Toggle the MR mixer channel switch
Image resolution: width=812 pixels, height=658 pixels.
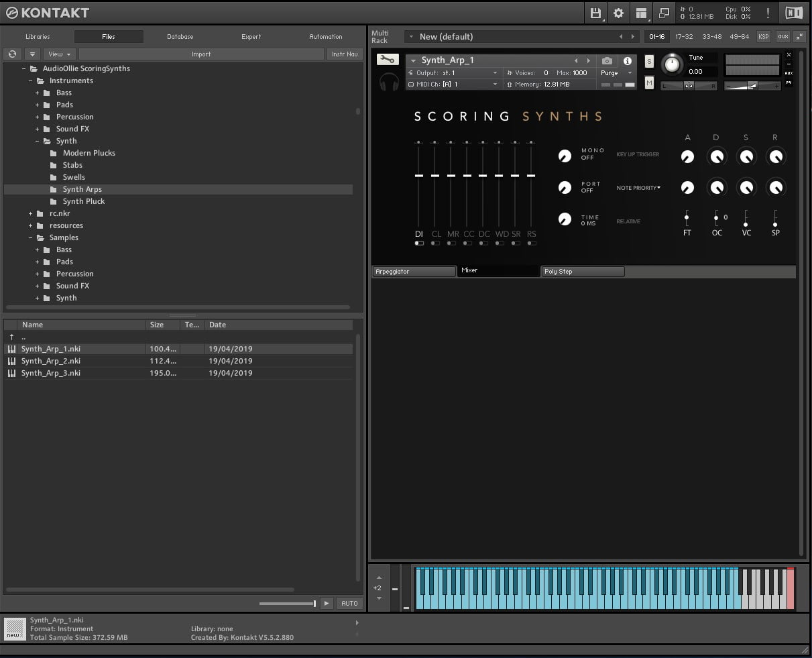(x=451, y=243)
